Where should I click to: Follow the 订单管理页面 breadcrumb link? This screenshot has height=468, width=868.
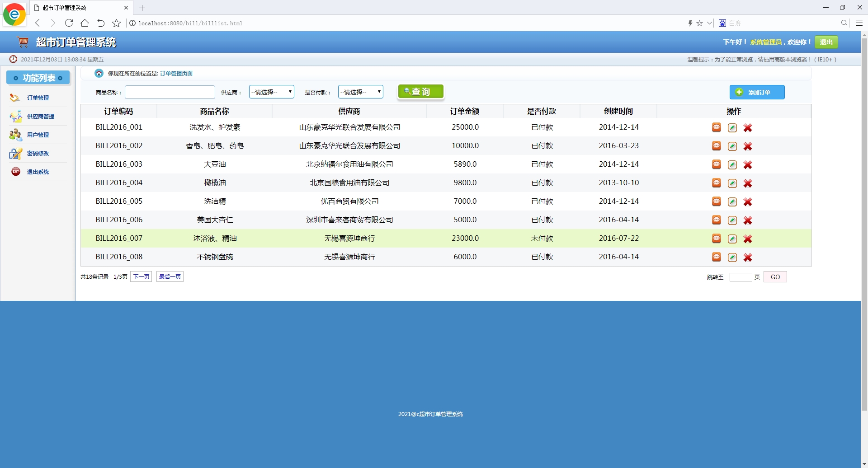pos(177,73)
